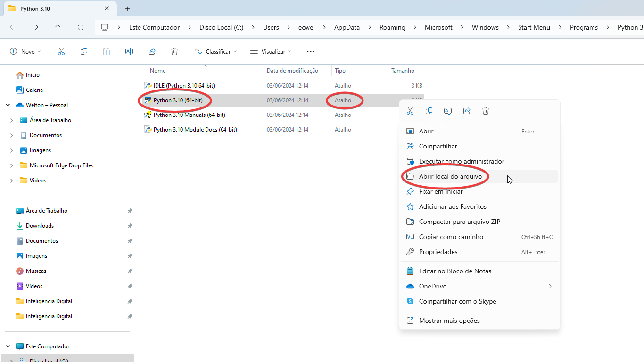Open the toolbar's three-dots more options
Image resolution: width=644 pixels, height=362 pixels.
tap(310, 51)
